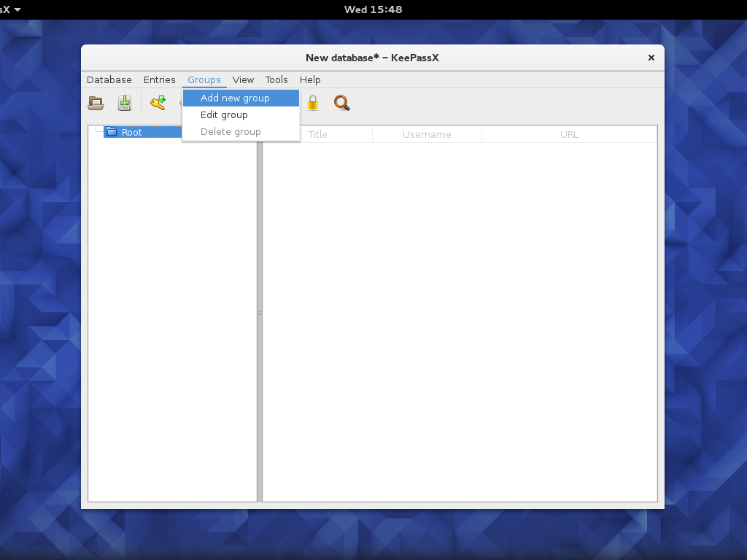Open the Help menu
Viewport: 747px width, 560px height.
pos(310,79)
